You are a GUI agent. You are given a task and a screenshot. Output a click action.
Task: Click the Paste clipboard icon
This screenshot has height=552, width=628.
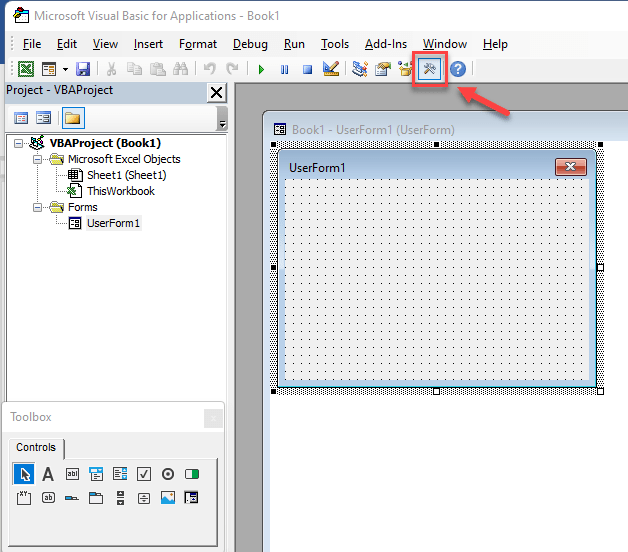pos(157,69)
